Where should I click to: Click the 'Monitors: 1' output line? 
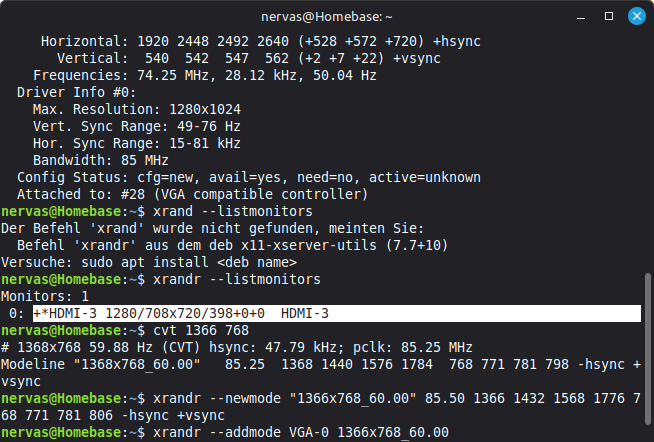[x=44, y=296]
